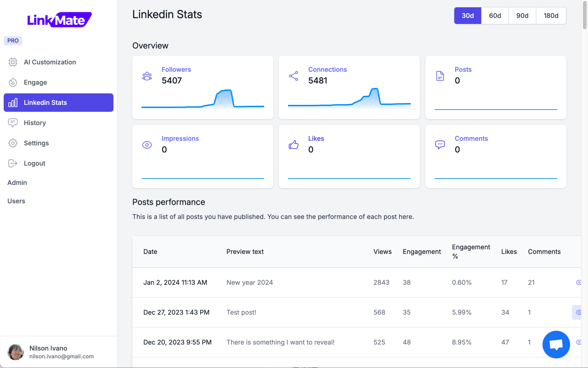This screenshot has width=588, height=368.
Task: Open the Users link in the sidebar
Action: click(x=16, y=201)
